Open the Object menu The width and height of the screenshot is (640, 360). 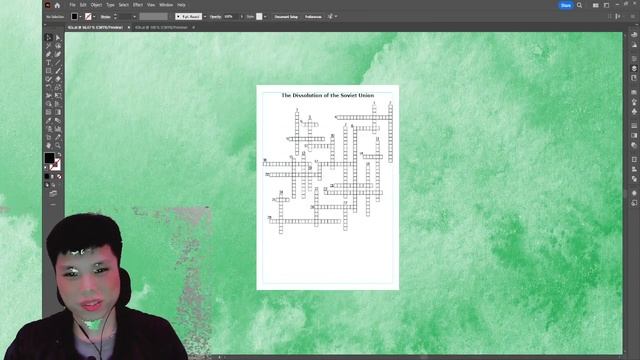tap(96, 5)
